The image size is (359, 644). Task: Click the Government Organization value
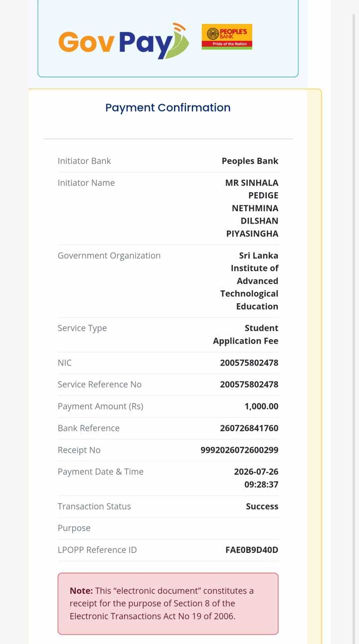249,281
